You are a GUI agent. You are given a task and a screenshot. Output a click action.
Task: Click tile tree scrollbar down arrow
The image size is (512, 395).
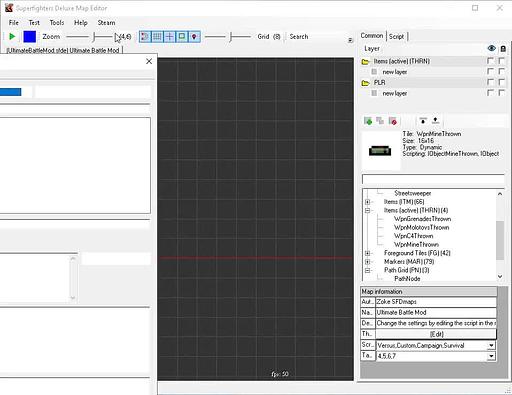500,276
